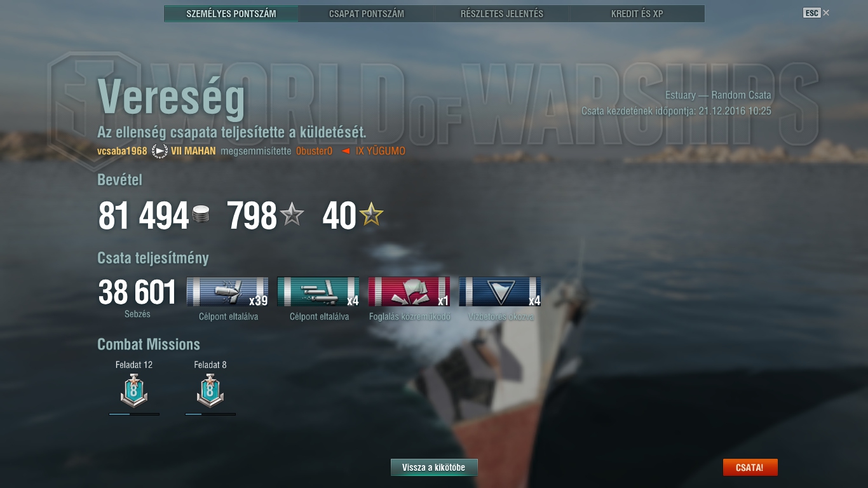Select the Személyes Pontszám tab
The image size is (868, 488).
(231, 13)
